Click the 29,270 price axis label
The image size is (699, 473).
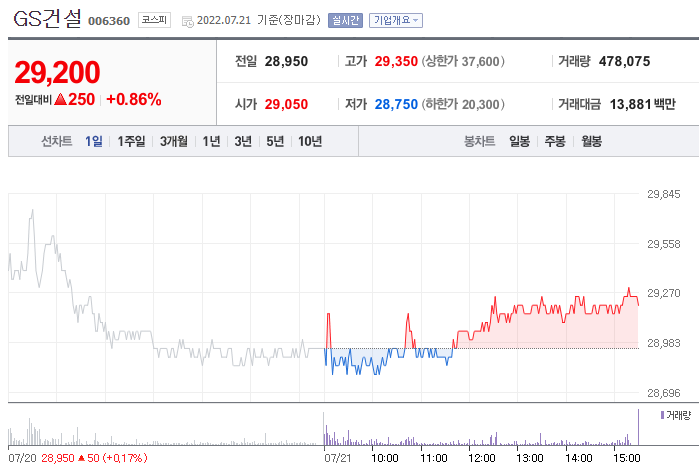664,293
